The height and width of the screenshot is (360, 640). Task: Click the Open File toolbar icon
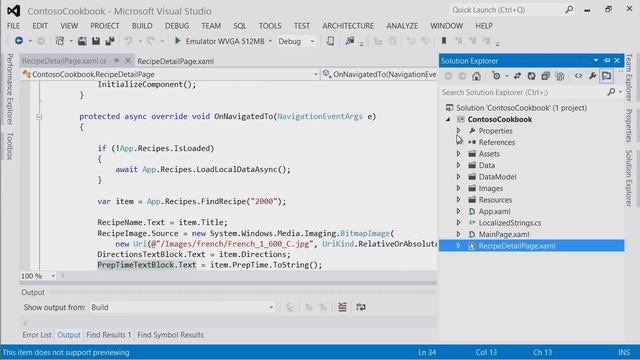tap(82, 41)
